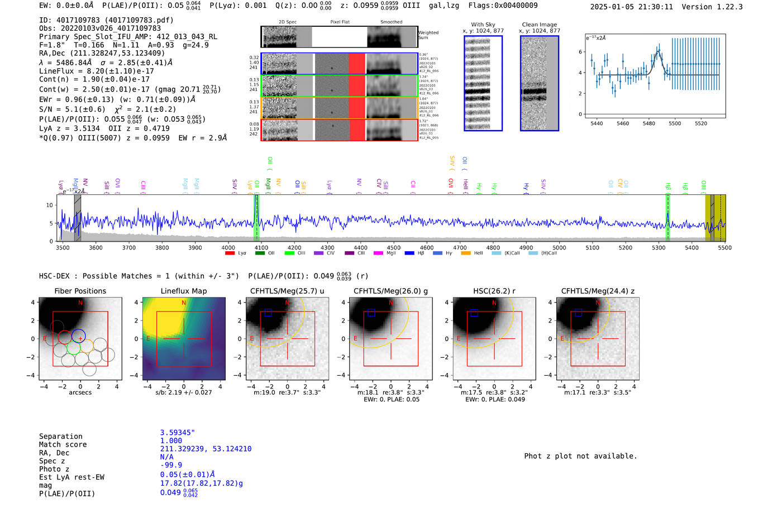
Task: Click the Weighted Sum 2D spectrum row
Action: [x=340, y=36]
